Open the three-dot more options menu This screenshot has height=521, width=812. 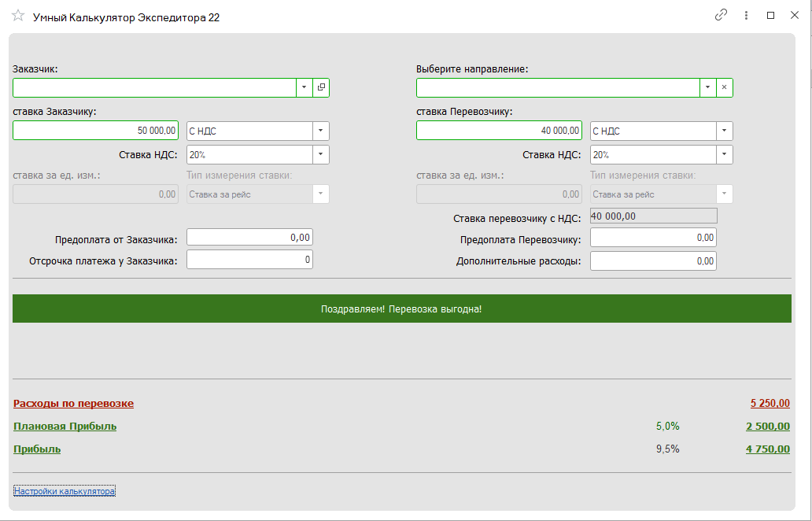click(746, 16)
